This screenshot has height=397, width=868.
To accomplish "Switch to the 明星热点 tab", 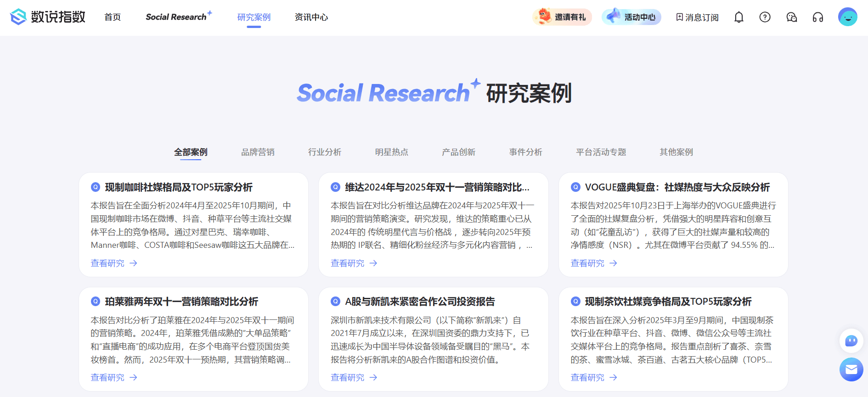I will point(392,152).
